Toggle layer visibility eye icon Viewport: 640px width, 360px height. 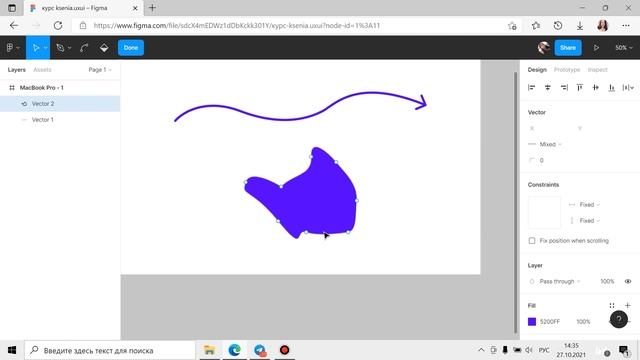click(628, 281)
